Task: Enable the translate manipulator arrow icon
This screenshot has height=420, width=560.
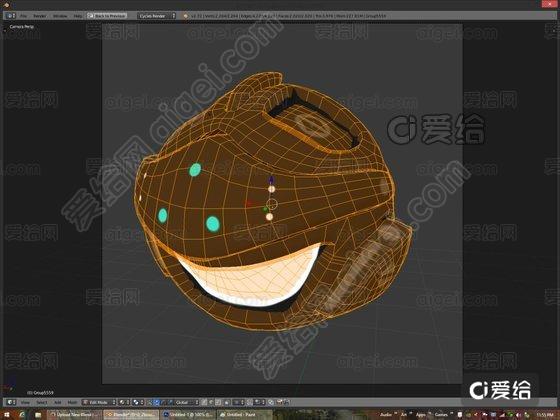Action: (x=156, y=402)
